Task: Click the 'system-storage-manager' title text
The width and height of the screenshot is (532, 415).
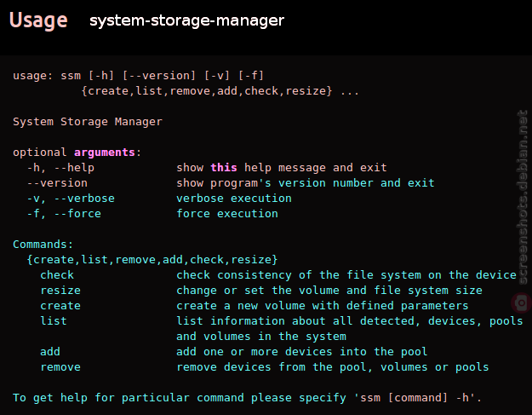Action: (x=186, y=20)
